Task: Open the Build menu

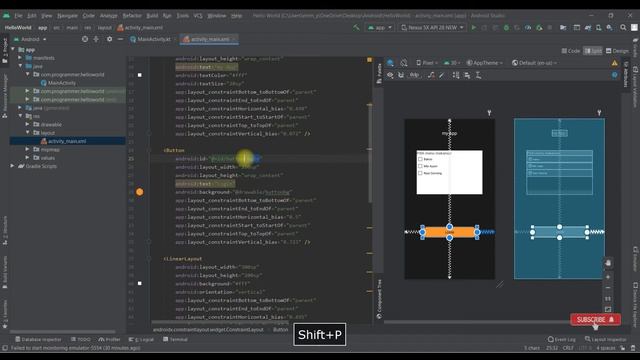Action: pyautogui.click(x=152, y=16)
